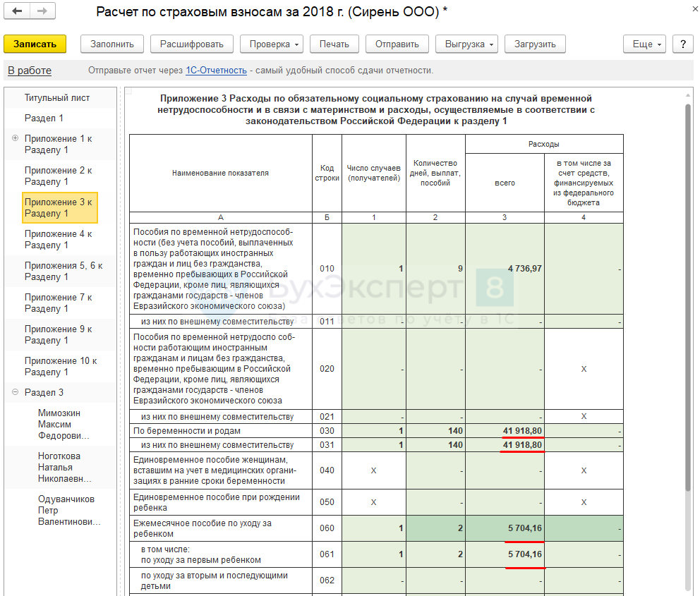Open Приложение 2 к Разделу 1 section

click(x=59, y=176)
